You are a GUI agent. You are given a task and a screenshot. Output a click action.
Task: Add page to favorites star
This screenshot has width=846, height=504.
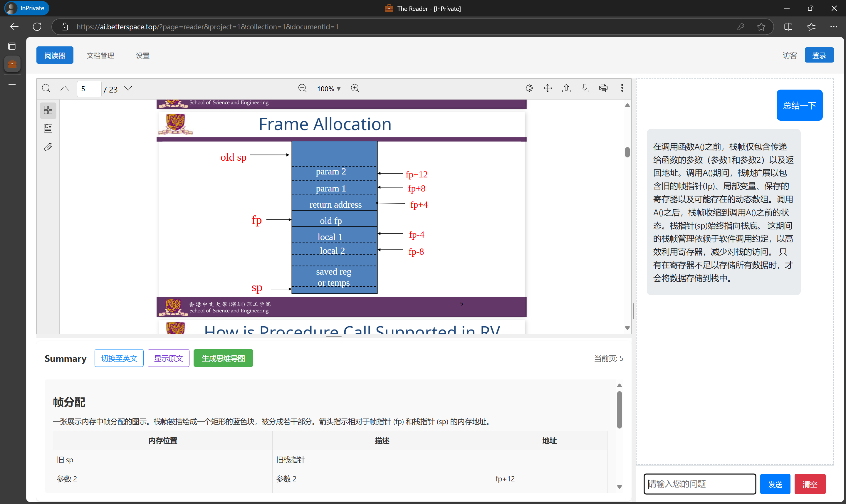[x=761, y=27]
